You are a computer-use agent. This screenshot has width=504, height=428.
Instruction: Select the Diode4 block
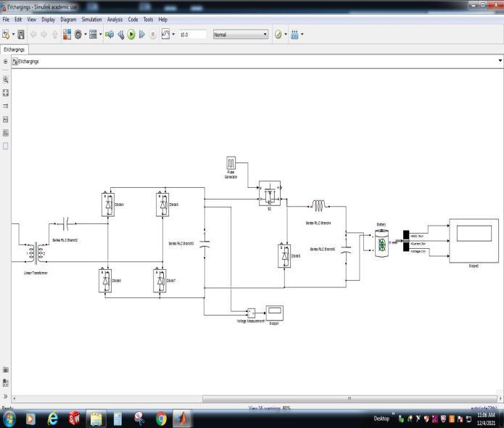click(x=108, y=205)
